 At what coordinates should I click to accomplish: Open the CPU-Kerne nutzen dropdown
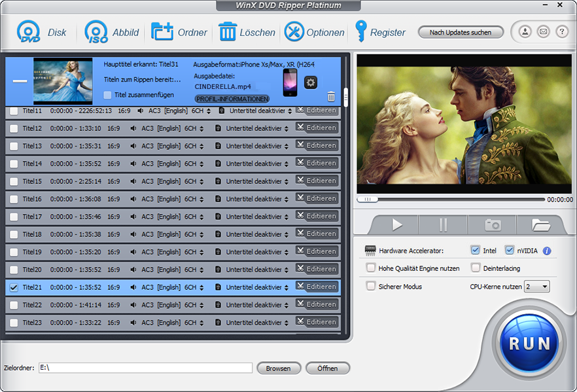(538, 286)
